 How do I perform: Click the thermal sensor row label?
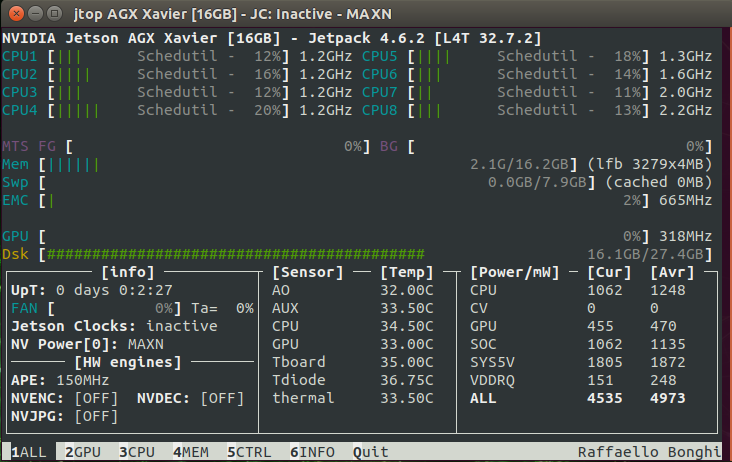303,398
